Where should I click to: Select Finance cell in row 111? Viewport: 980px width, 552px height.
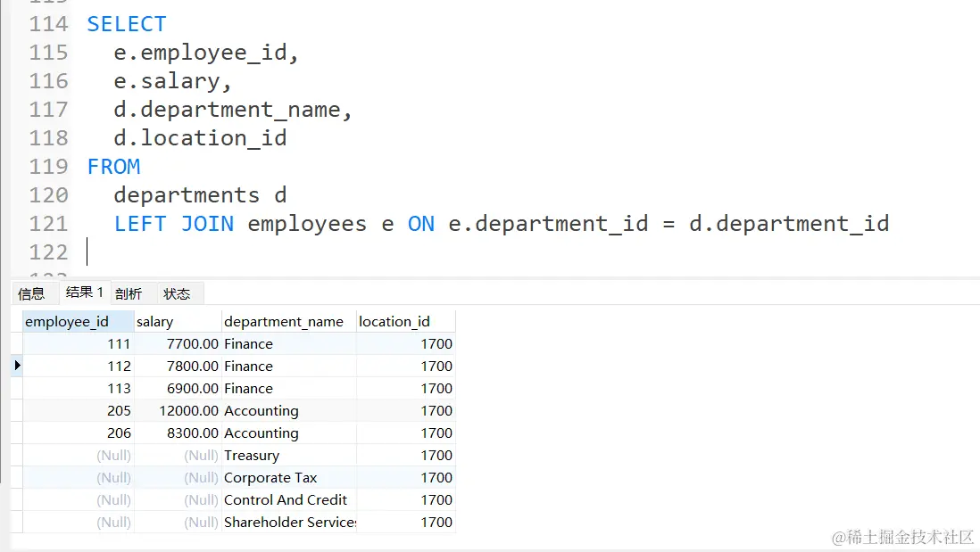tap(289, 344)
